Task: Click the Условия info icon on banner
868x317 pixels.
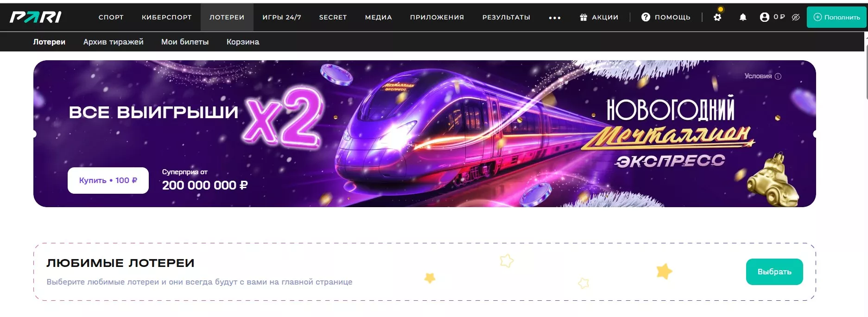Action: pyautogui.click(x=778, y=76)
